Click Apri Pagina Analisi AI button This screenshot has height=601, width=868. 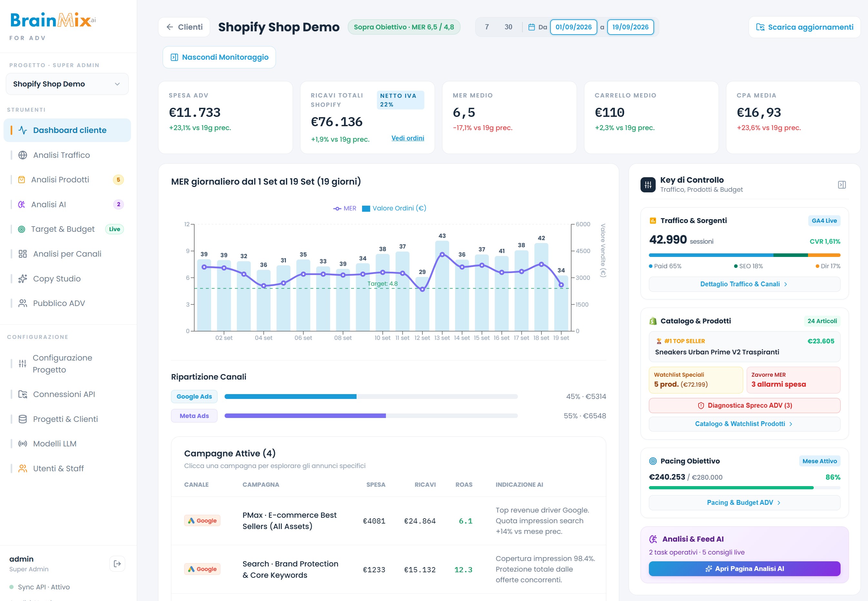tap(744, 569)
